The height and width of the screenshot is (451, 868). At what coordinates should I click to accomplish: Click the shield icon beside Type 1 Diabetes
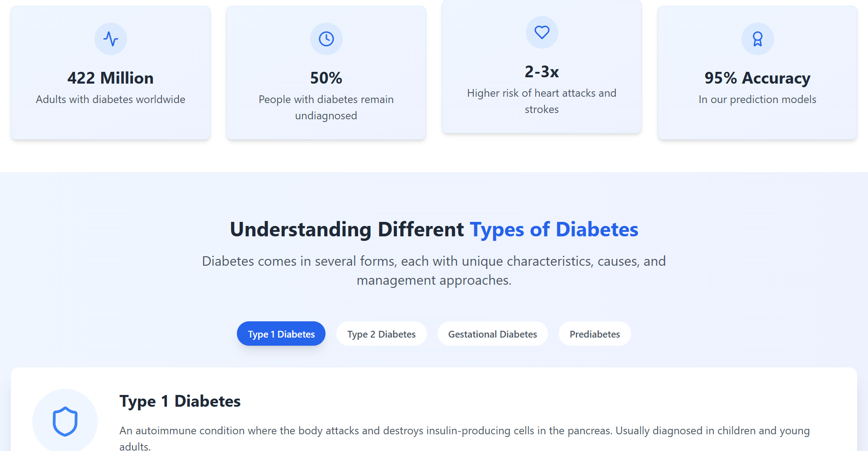65,421
